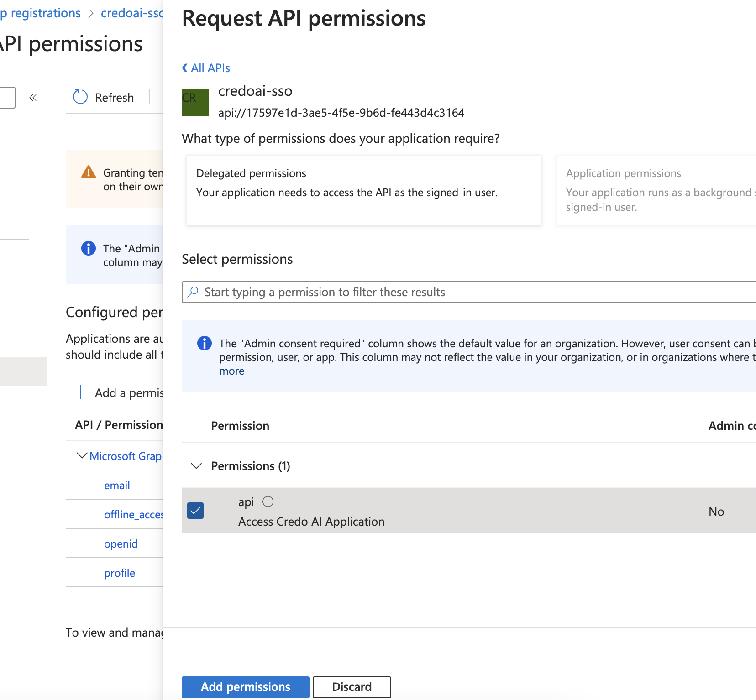Open the offline_access permission link
Screen dimensions: 756x700
click(x=134, y=515)
